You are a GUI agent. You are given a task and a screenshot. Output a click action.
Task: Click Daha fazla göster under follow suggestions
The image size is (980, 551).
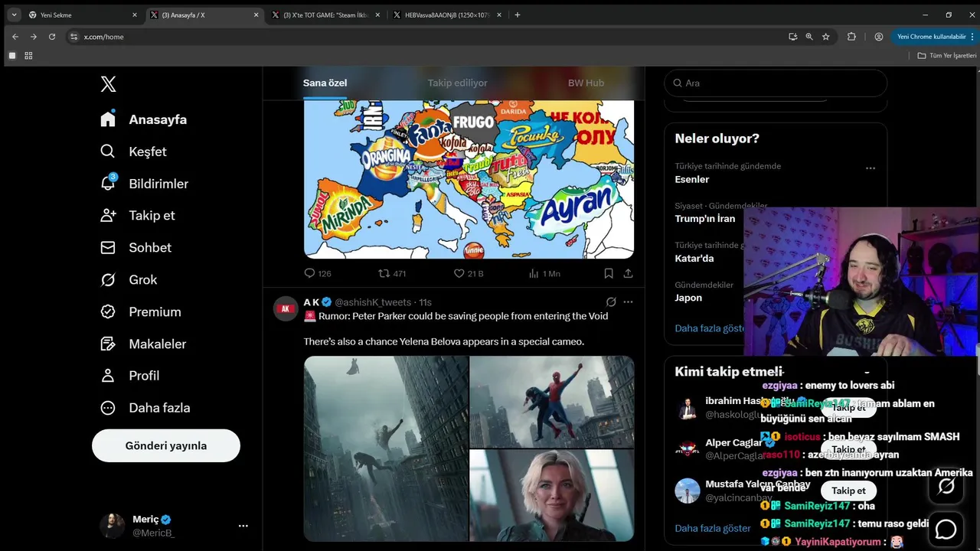click(x=713, y=528)
